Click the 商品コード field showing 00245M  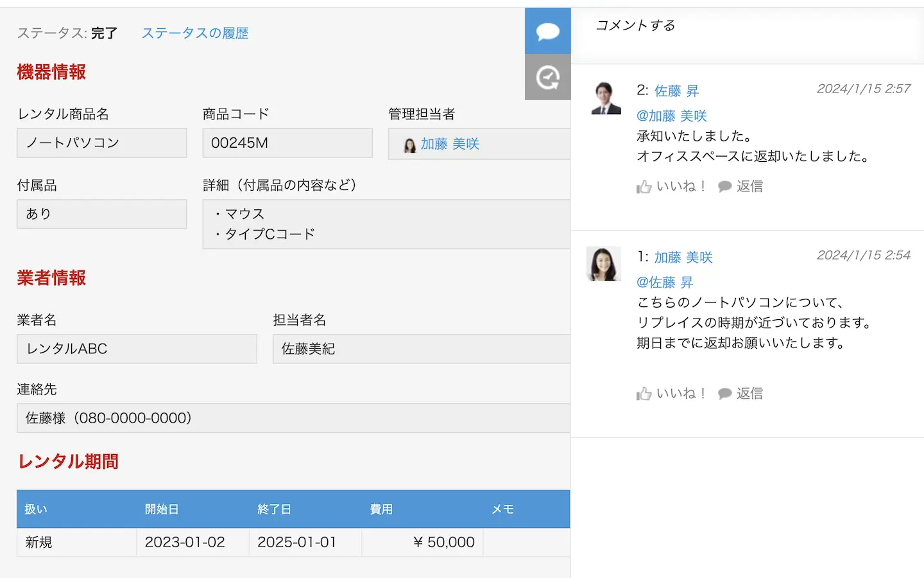(x=287, y=143)
